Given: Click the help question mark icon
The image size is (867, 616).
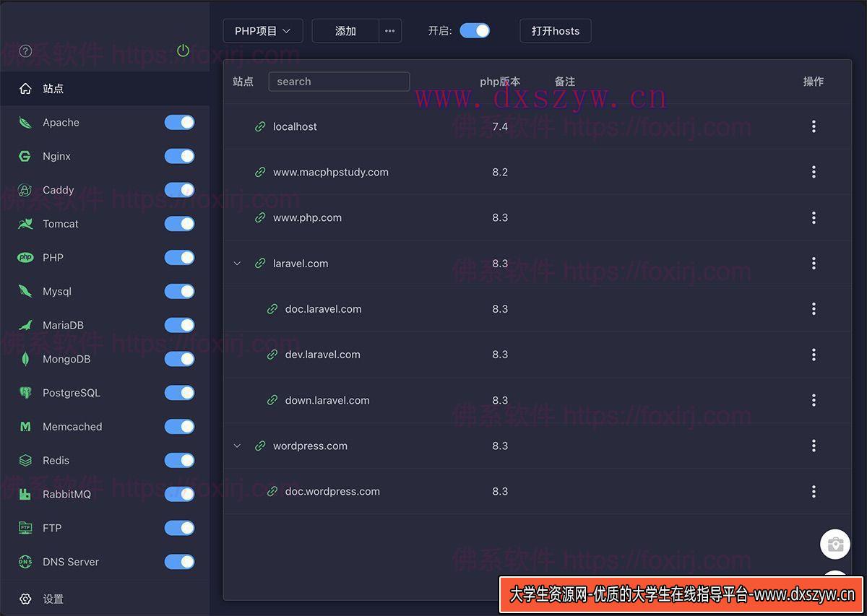Looking at the screenshot, I should pyautogui.click(x=26, y=51).
